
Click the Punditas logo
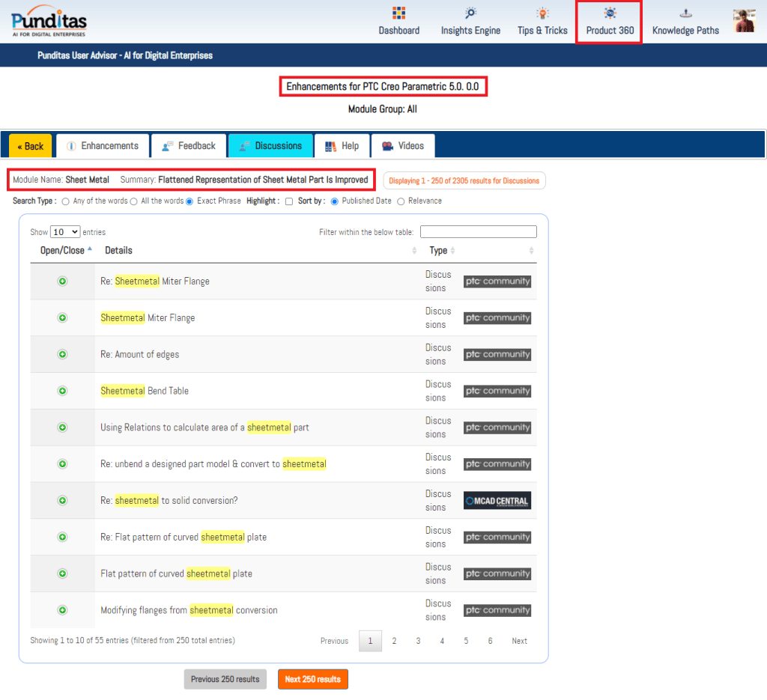pos(49,21)
